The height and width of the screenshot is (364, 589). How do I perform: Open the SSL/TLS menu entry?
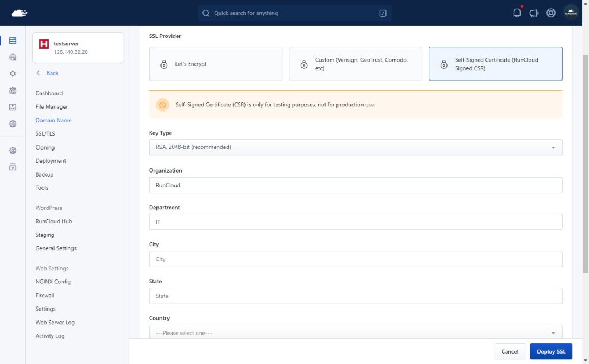pos(45,133)
